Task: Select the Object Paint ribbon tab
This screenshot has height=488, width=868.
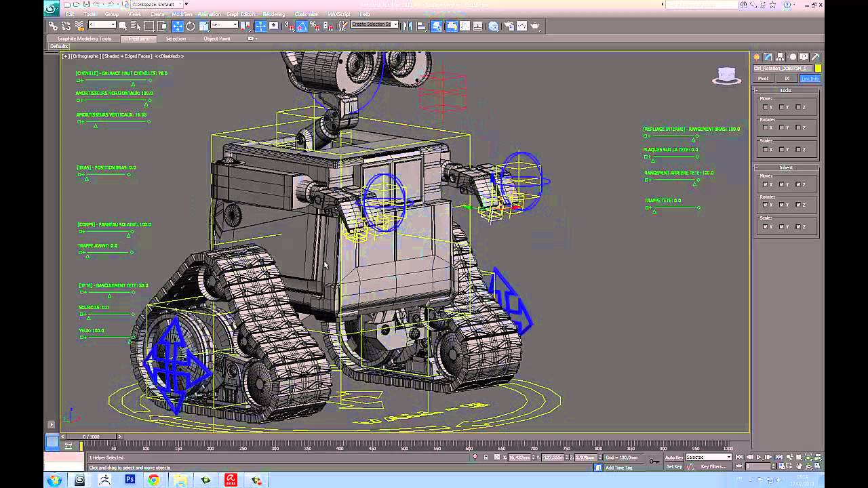Action: coord(217,39)
